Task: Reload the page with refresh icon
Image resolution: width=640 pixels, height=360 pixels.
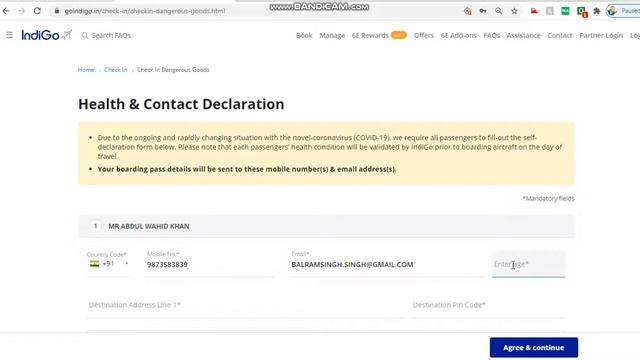Action: (x=37, y=11)
